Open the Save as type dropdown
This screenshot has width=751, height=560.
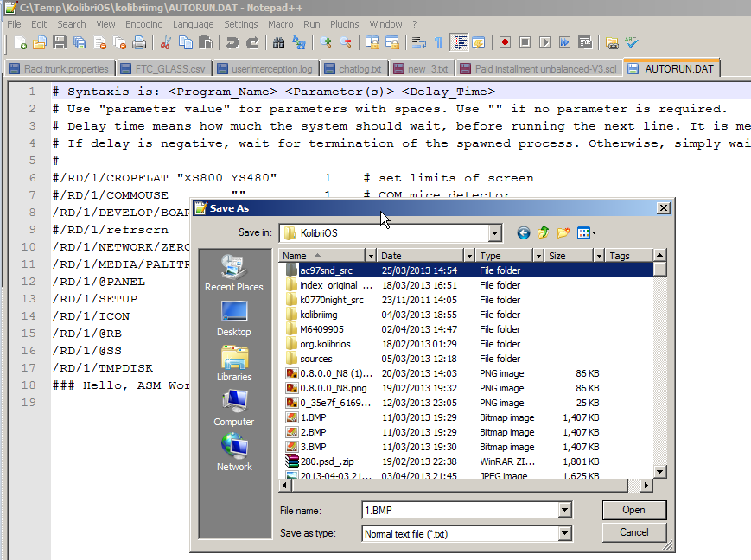pyautogui.click(x=563, y=533)
